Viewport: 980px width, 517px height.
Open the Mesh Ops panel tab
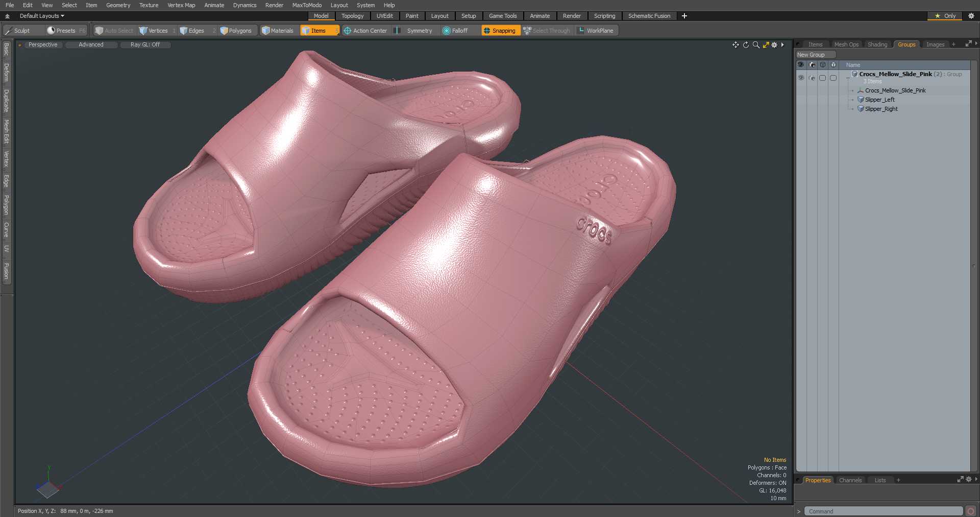tap(846, 44)
